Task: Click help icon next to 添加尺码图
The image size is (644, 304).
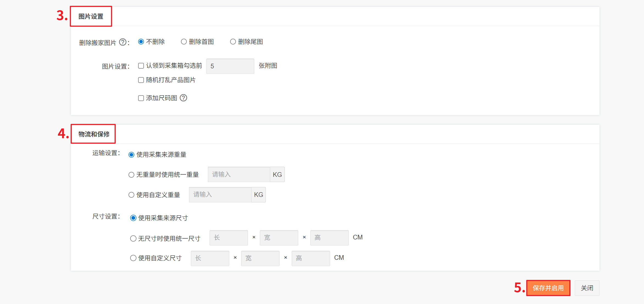Action: click(183, 98)
